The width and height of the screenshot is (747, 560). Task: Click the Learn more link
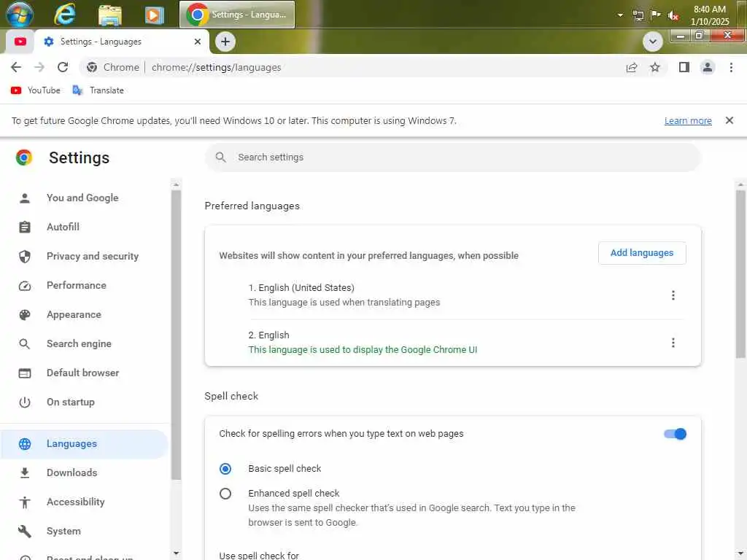[x=688, y=120]
